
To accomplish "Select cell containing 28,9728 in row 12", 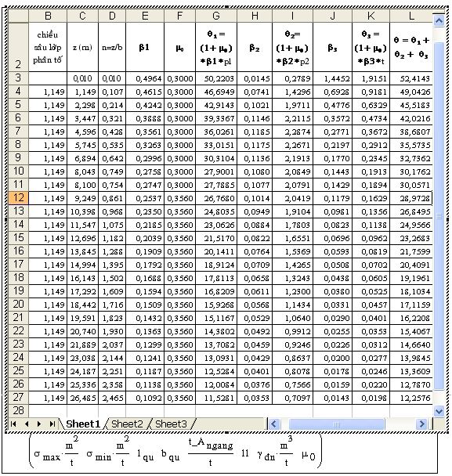I will pyautogui.click(x=411, y=199).
